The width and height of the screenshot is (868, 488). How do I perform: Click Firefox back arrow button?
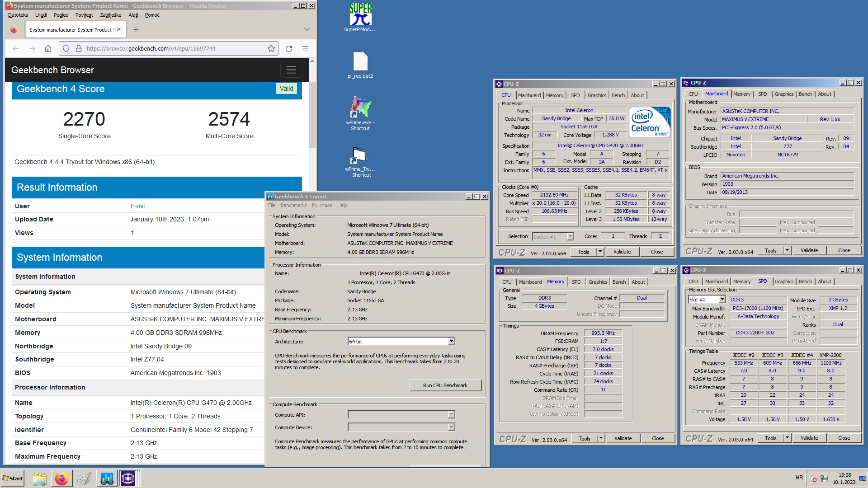(16, 48)
